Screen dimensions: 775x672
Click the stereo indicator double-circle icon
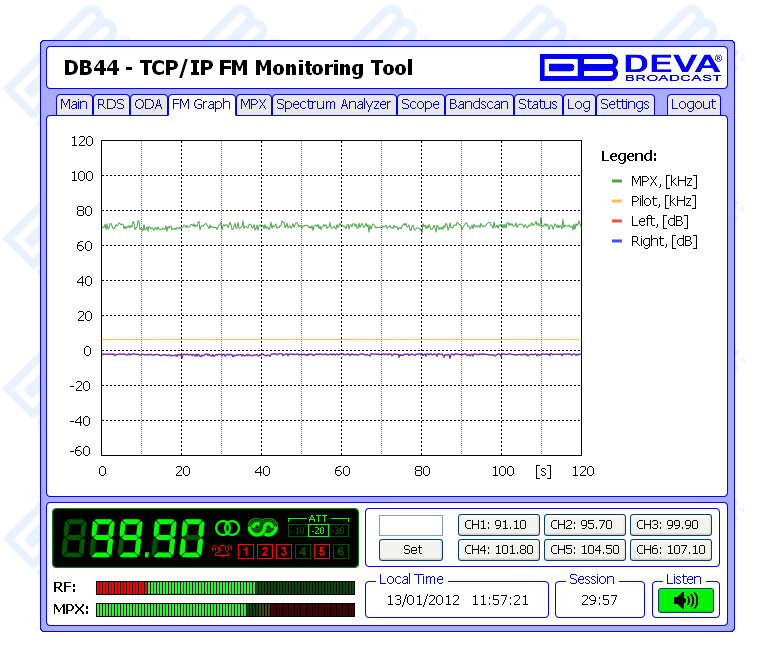227,527
